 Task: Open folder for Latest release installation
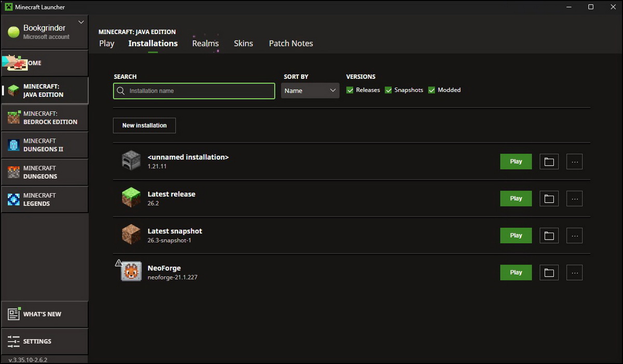tap(549, 199)
